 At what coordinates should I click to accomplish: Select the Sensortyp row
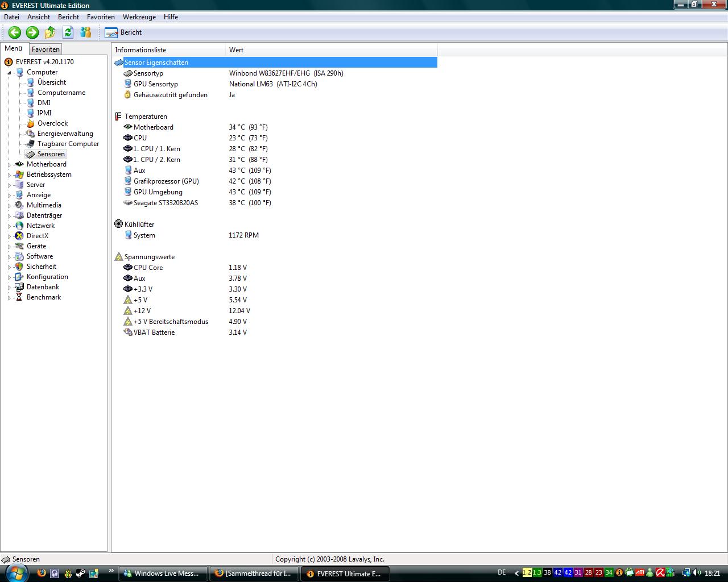(275, 73)
